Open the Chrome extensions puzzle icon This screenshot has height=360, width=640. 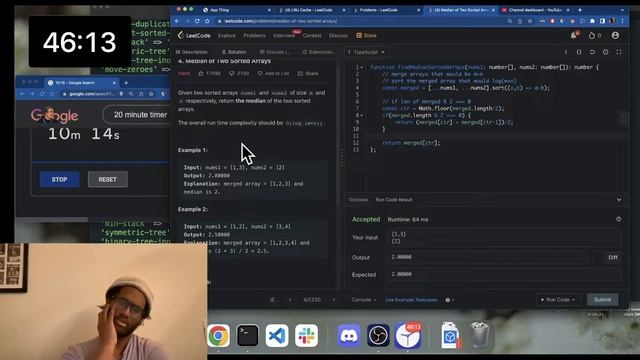(592, 21)
